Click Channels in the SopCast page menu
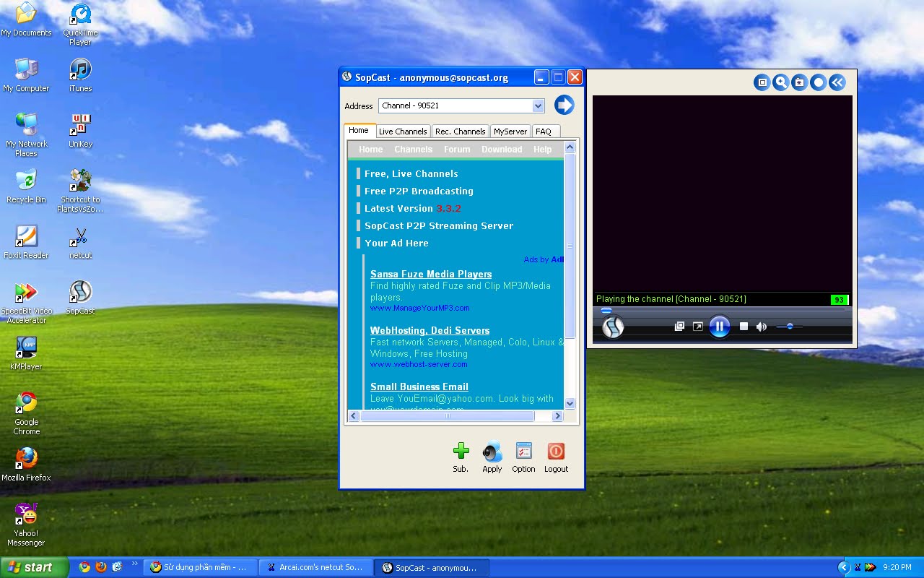The image size is (924, 578). click(414, 150)
